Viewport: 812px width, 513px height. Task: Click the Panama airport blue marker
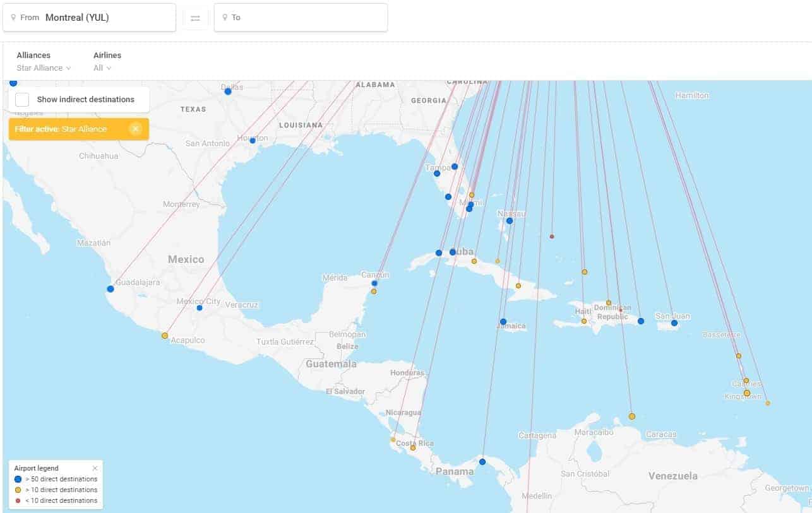[x=482, y=462]
